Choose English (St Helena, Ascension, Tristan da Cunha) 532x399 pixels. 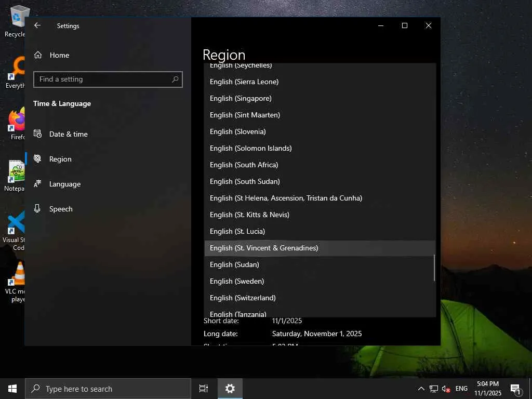320,198
